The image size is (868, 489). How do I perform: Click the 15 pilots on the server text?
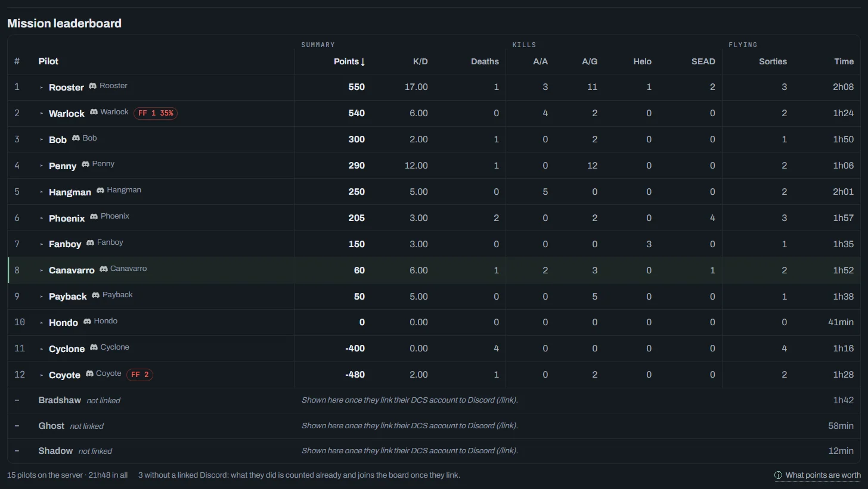(x=44, y=475)
